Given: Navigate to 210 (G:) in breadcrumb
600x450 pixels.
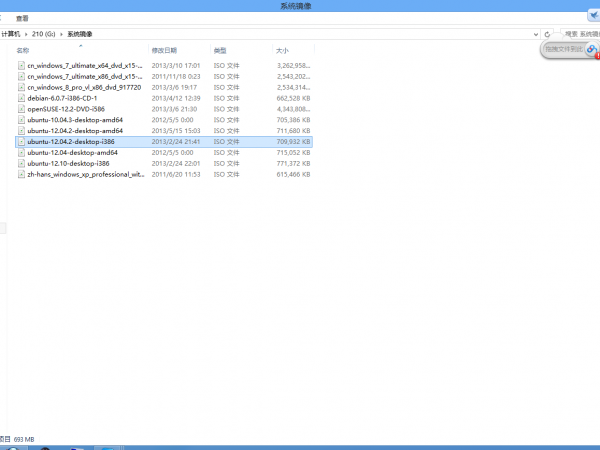Looking at the screenshot, I should (44, 33).
